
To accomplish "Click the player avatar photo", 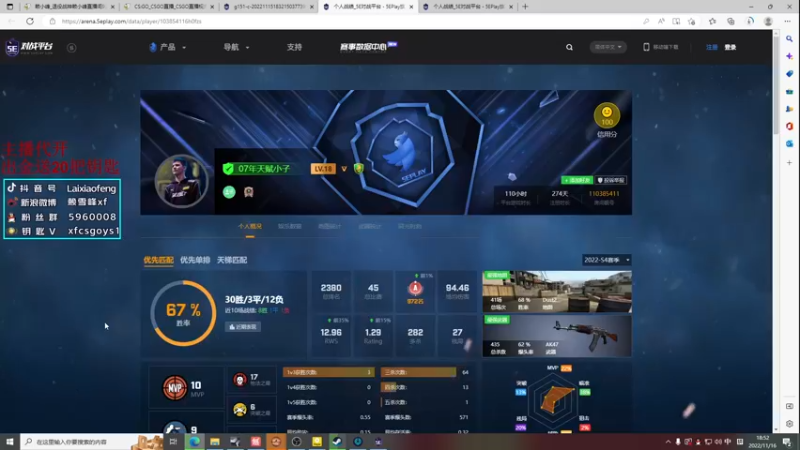I will [181, 181].
